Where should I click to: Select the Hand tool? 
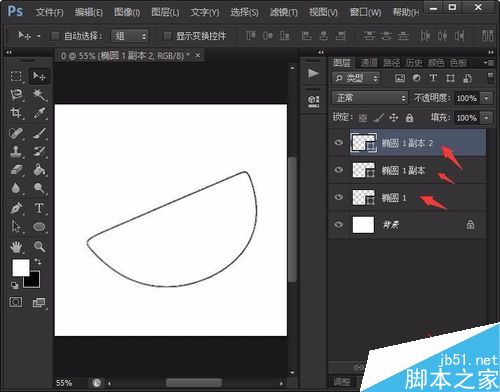pos(16,247)
